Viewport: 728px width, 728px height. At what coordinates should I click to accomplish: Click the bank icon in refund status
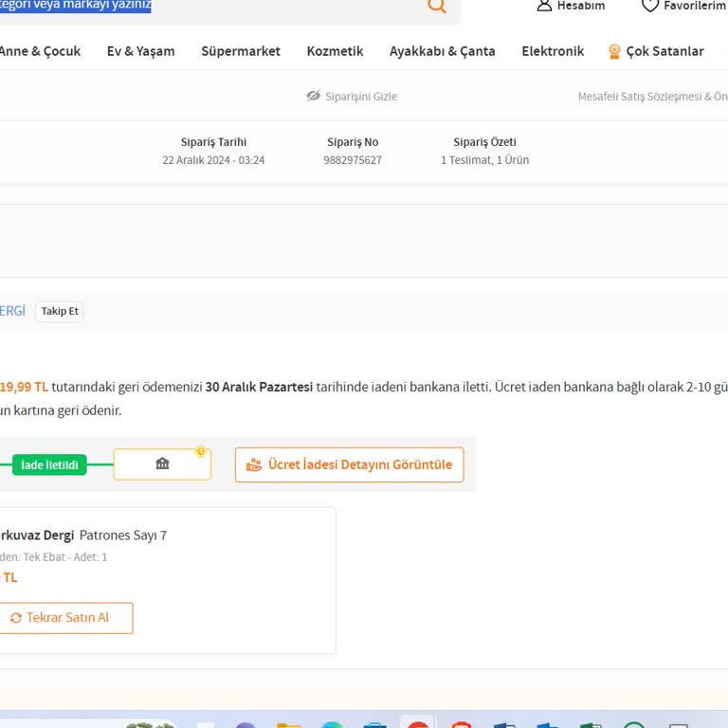(x=162, y=464)
